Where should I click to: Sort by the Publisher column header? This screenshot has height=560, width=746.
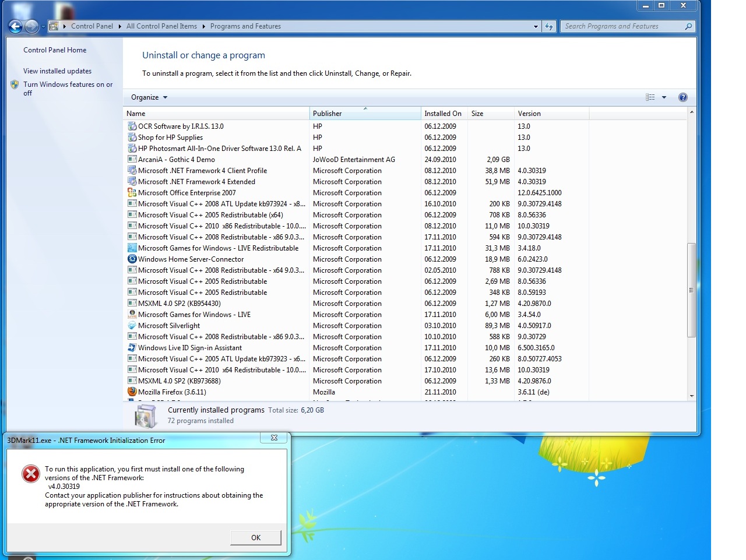tap(365, 114)
